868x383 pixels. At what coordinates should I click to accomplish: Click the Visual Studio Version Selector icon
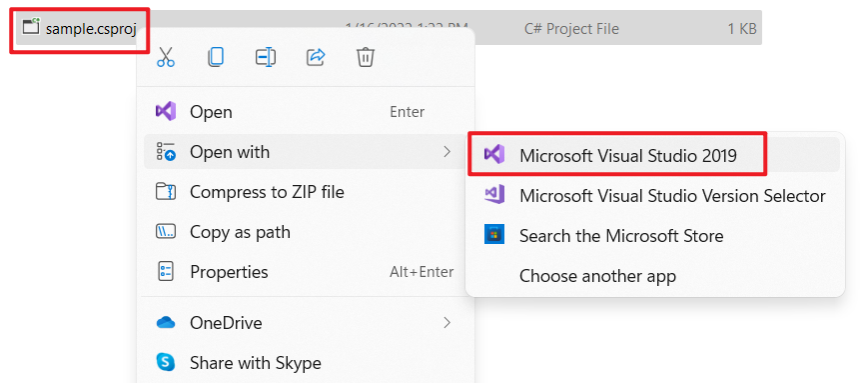coord(493,195)
